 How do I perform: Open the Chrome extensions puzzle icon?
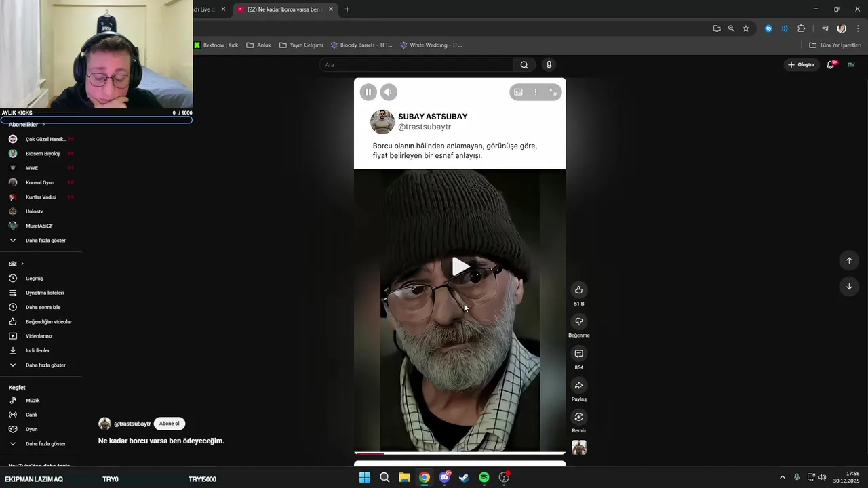(x=802, y=28)
